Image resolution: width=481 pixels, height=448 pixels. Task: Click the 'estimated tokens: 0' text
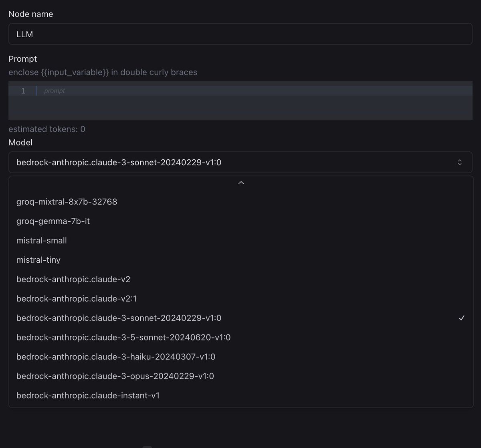(47, 129)
